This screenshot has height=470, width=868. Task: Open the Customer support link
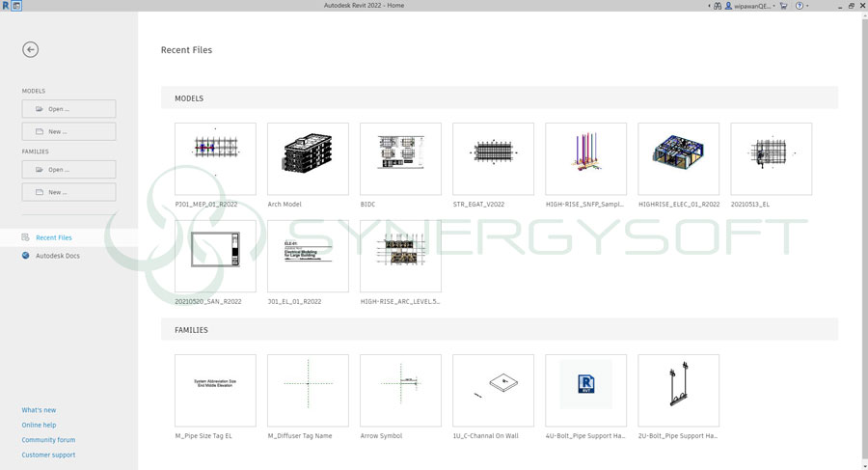(48, 455)
